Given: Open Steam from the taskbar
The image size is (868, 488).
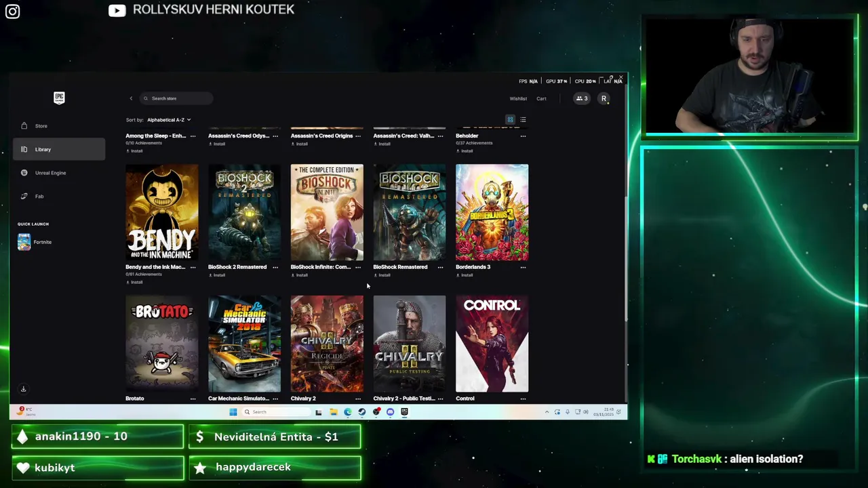Looking at the screenshot, I should [362, 412].
